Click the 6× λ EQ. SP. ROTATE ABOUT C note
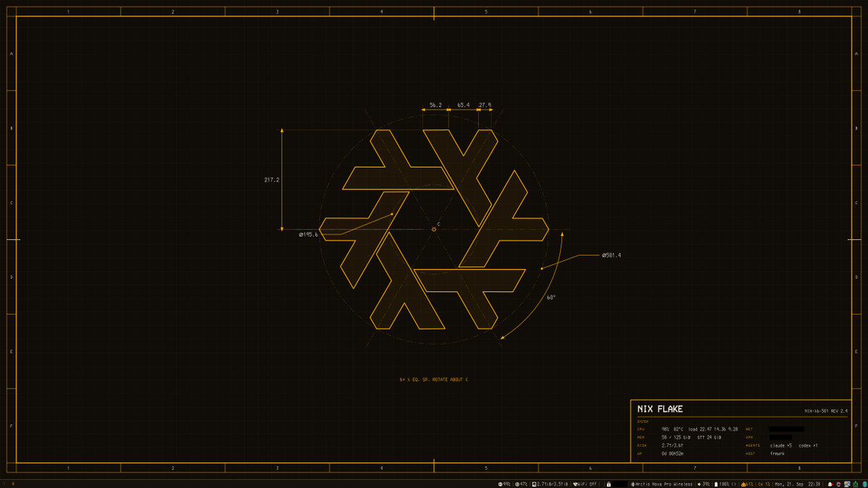The width and height of the screenshot is (868, 488). [434, 380]
